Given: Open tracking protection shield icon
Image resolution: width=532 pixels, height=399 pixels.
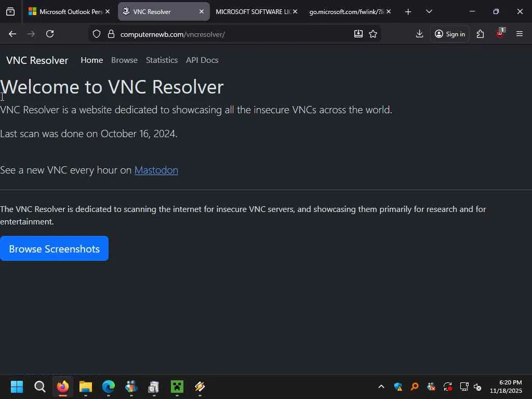Looking at the screenshot, I should pyautogui.click(x=97, y=34).
